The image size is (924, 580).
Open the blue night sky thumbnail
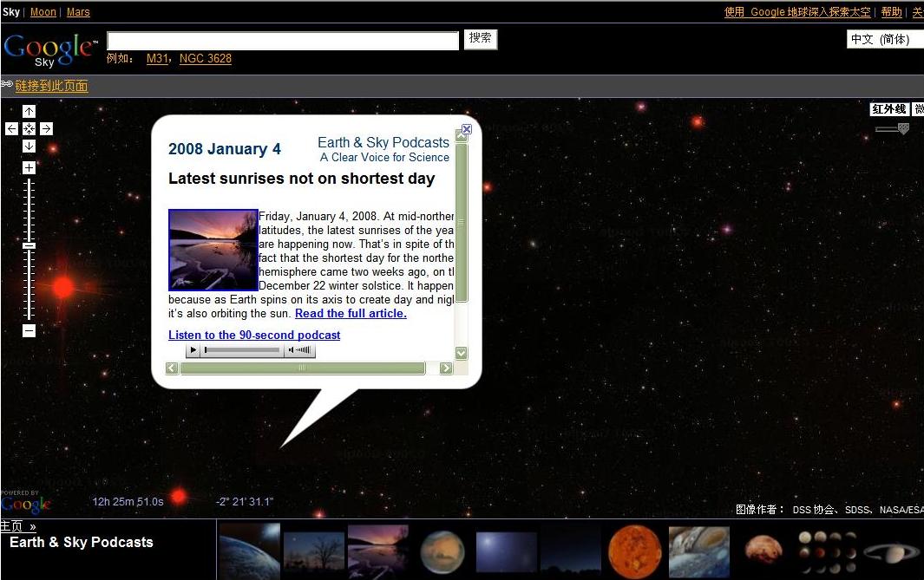(x=506, y=552)
